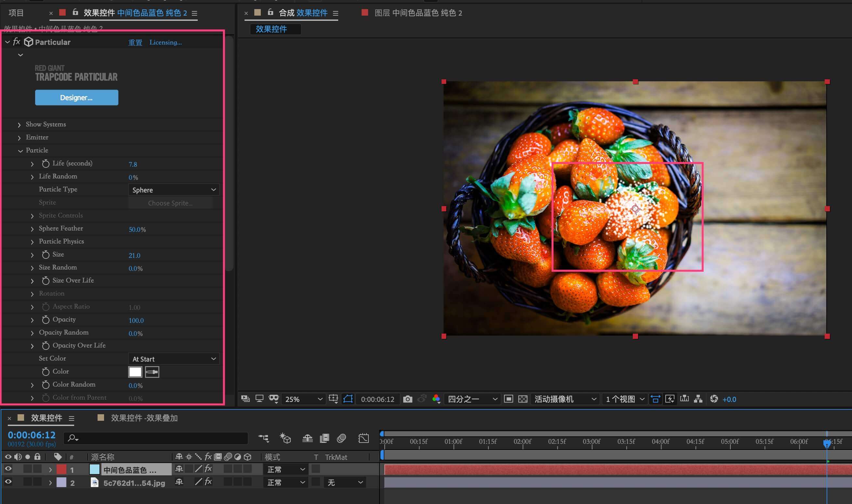
Task: Hide layer 1 with its eye icon
Action: point(8,469)
